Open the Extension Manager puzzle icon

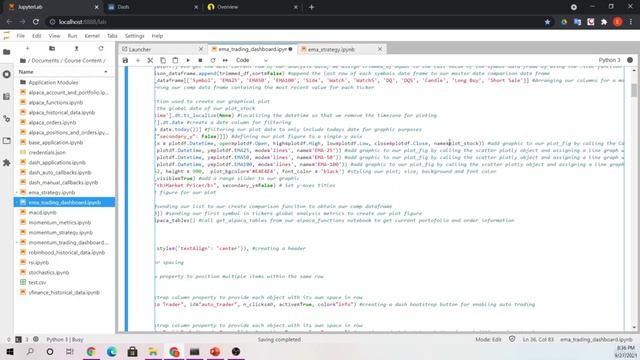pos(7,163)
